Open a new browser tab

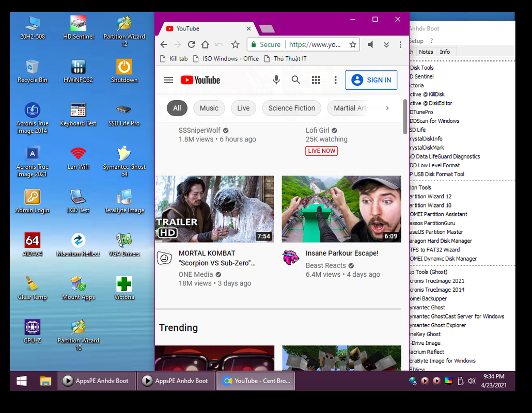click(x=267, y=29)
